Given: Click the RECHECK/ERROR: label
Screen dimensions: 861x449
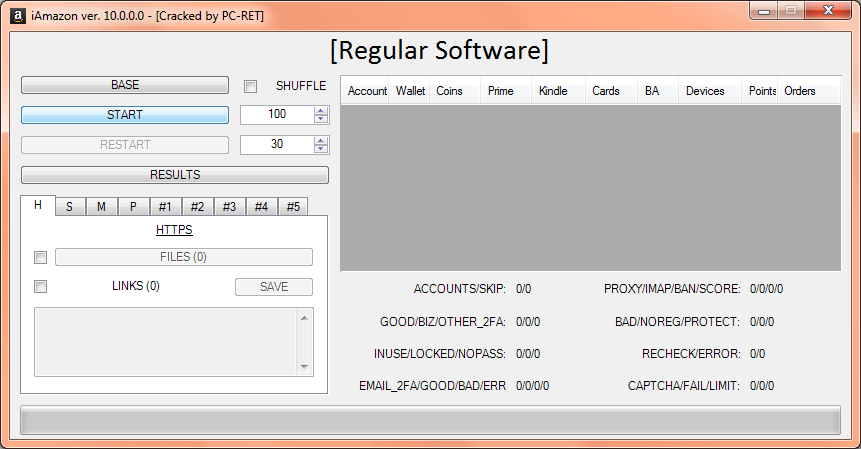Looking at the screenshot, I should [691, 354].
